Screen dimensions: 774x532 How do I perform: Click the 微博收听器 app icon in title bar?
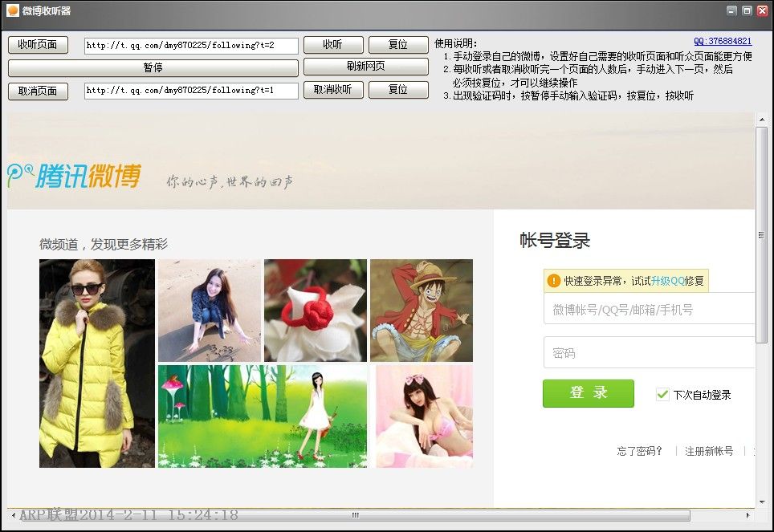click(x=13, y=10)
